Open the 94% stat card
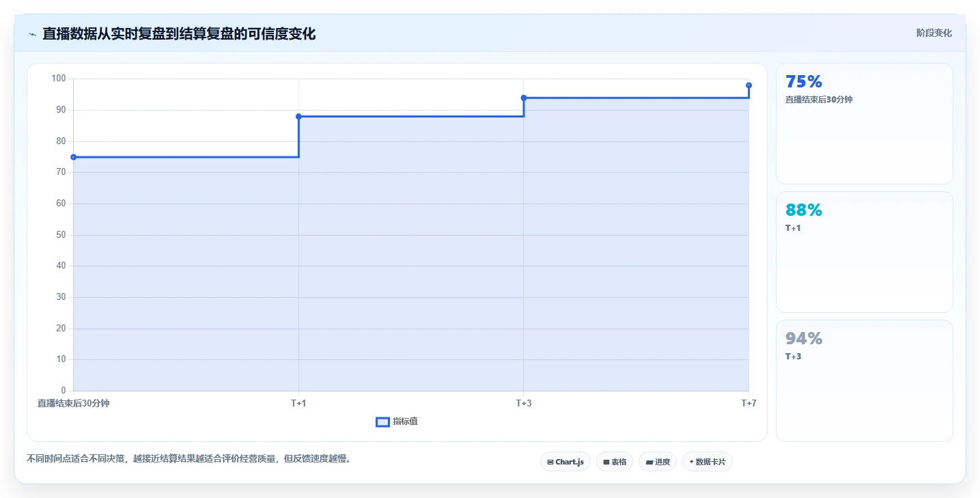 (865, 381)
